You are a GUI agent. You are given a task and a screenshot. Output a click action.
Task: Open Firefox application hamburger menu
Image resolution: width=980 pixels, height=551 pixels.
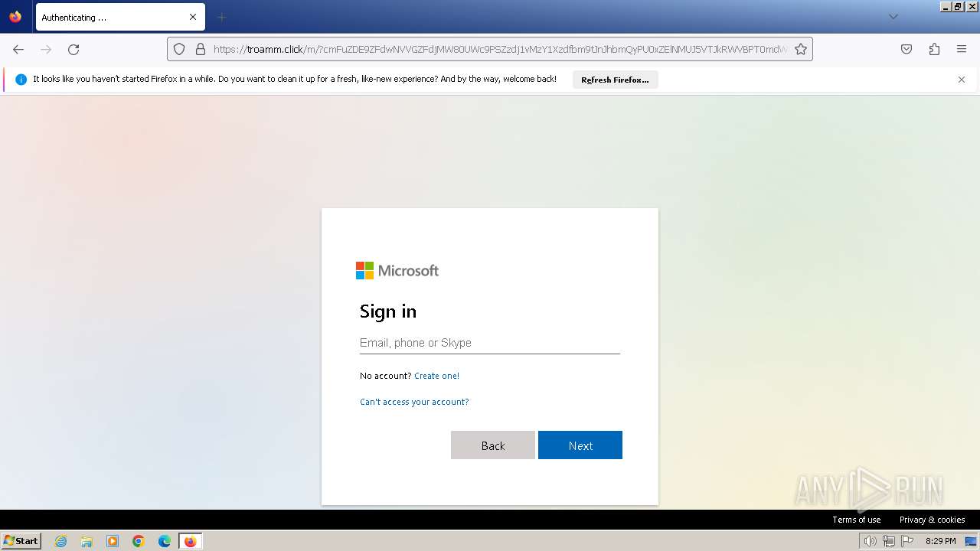click(962, 49)
